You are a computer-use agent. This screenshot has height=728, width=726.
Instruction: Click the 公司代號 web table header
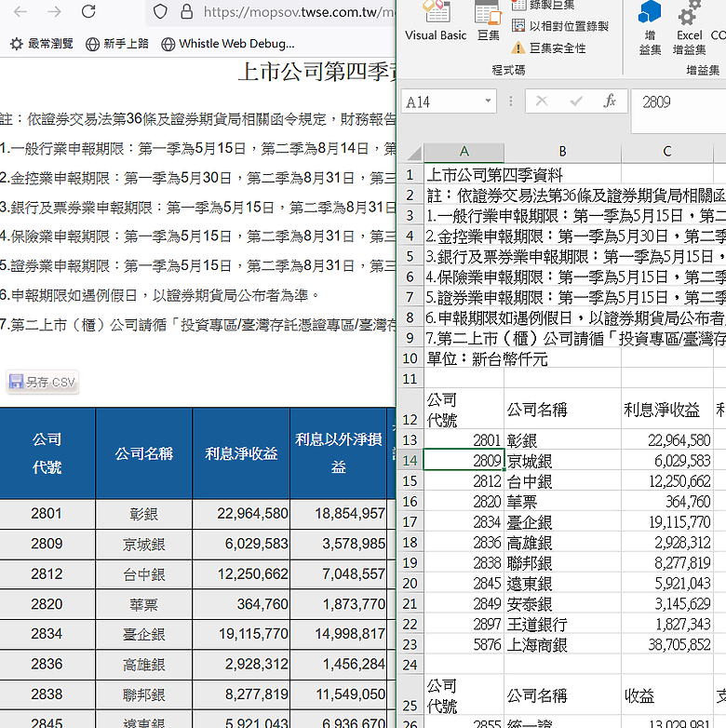point(47,453)
